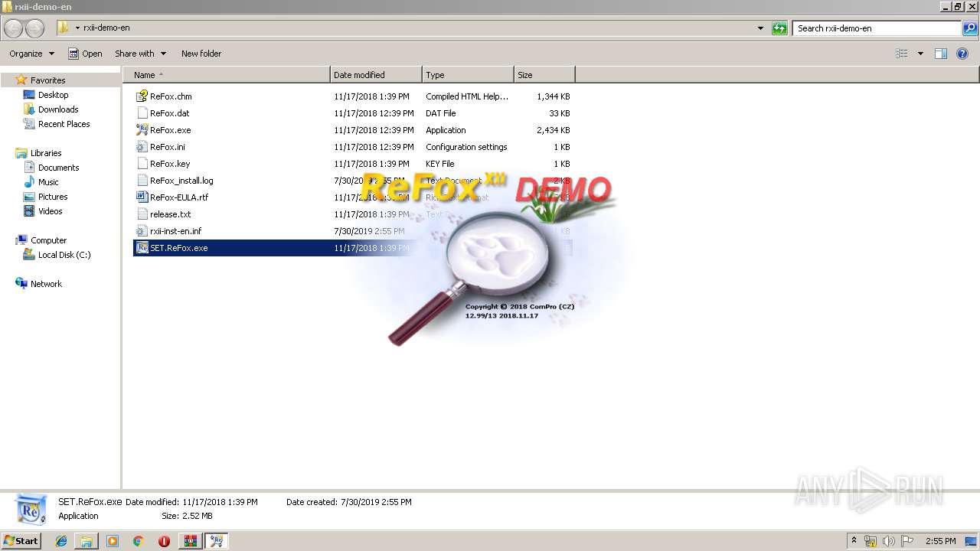Open Local Disk (C:)
The width and height of the screenshot is (980, 551).
pos(64,255)
